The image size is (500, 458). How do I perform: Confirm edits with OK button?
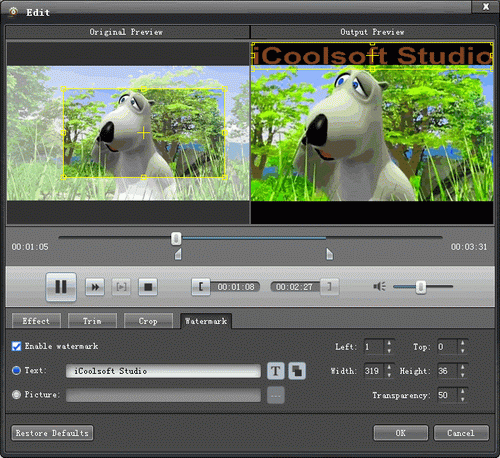coord(401,433)
